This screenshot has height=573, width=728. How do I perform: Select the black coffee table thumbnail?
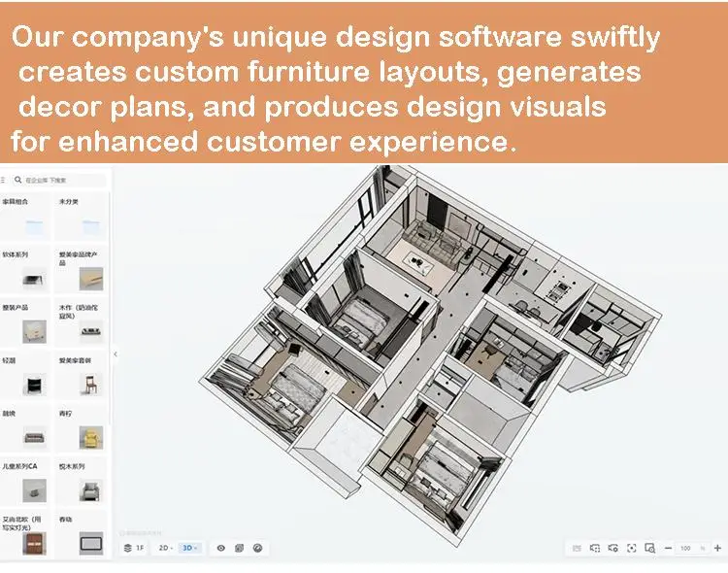tap(34, 280)
